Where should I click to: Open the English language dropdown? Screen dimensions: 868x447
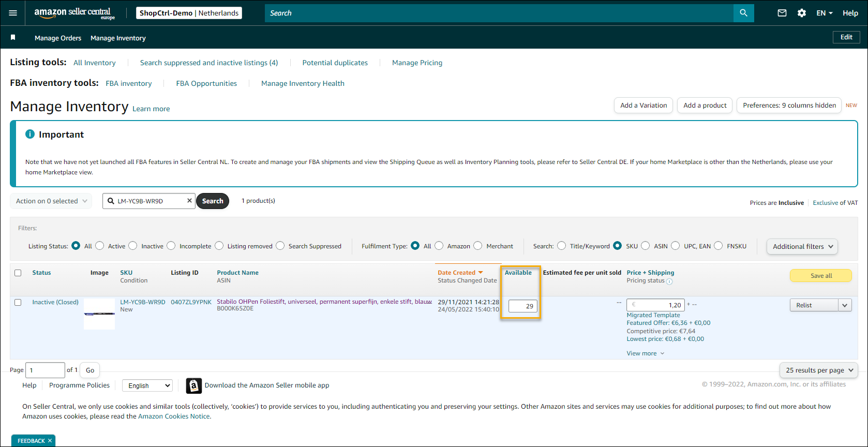[x=147, y=385]
